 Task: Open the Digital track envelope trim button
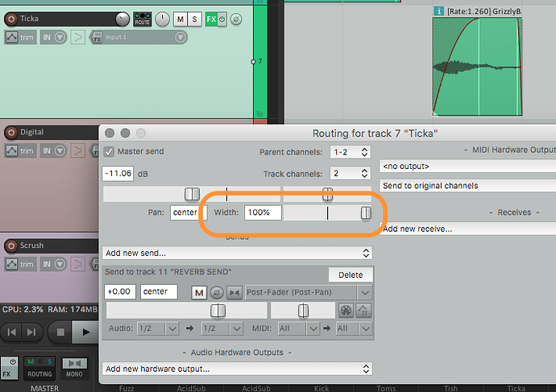[21, 151]
